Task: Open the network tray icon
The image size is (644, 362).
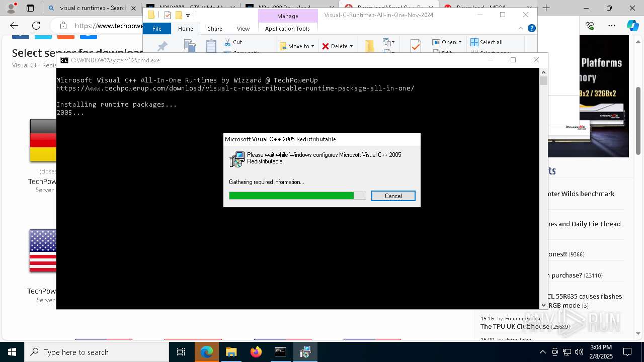Action: click(567, 352)
